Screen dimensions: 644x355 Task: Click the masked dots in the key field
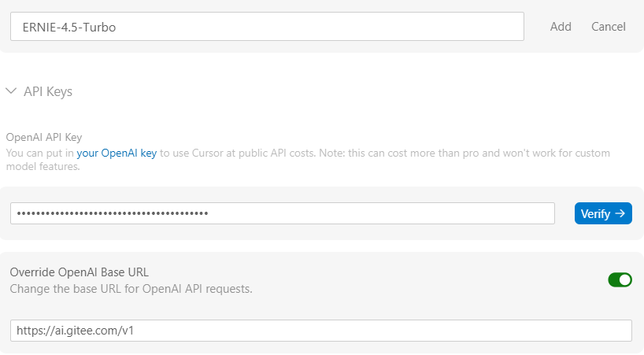[113, 213]
